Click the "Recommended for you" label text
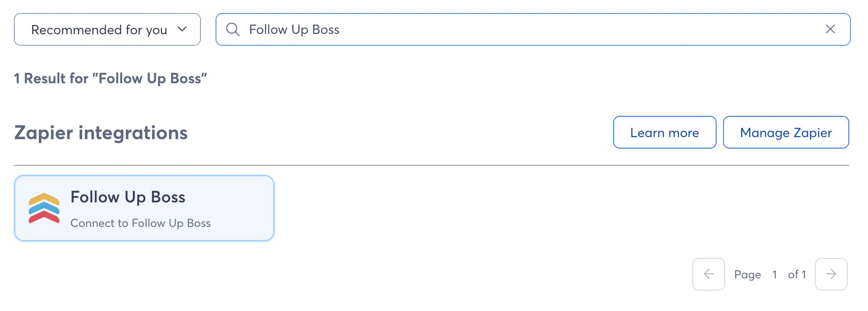Image resolution: width=868 pixels, height=311 pixels. point(99,30)
